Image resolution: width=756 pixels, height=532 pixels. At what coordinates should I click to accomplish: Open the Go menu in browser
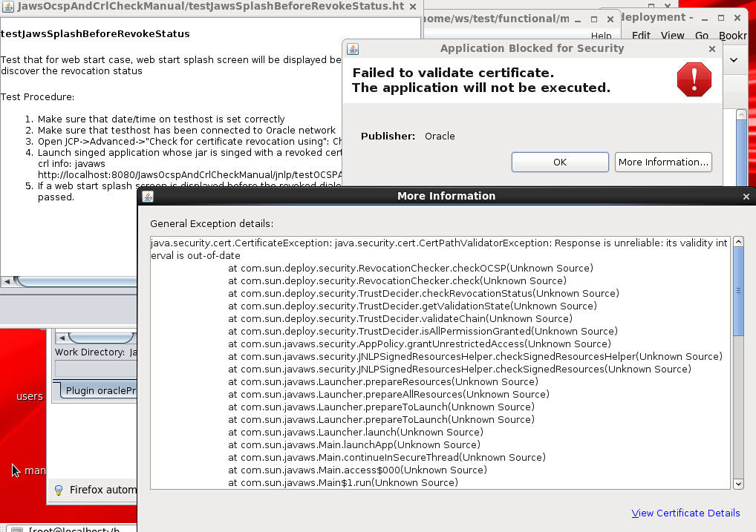pyautogui.click(x=701, y=35)
